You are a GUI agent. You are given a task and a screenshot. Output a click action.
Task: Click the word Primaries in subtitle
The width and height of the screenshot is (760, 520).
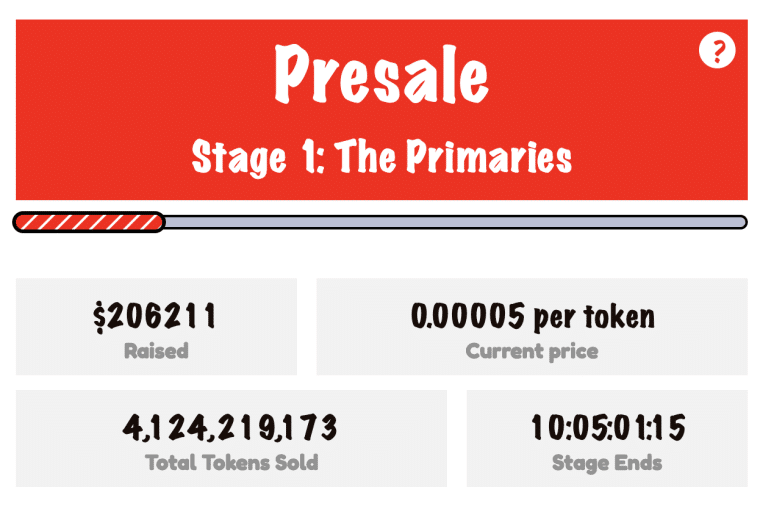tap(489, 157)
